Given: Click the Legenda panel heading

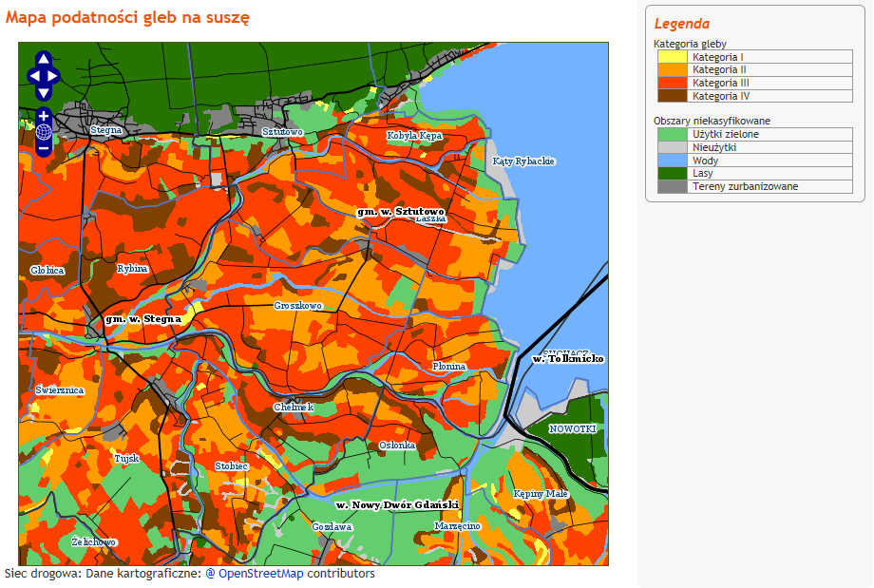Looking at the screenshot, I should [681, 24].
